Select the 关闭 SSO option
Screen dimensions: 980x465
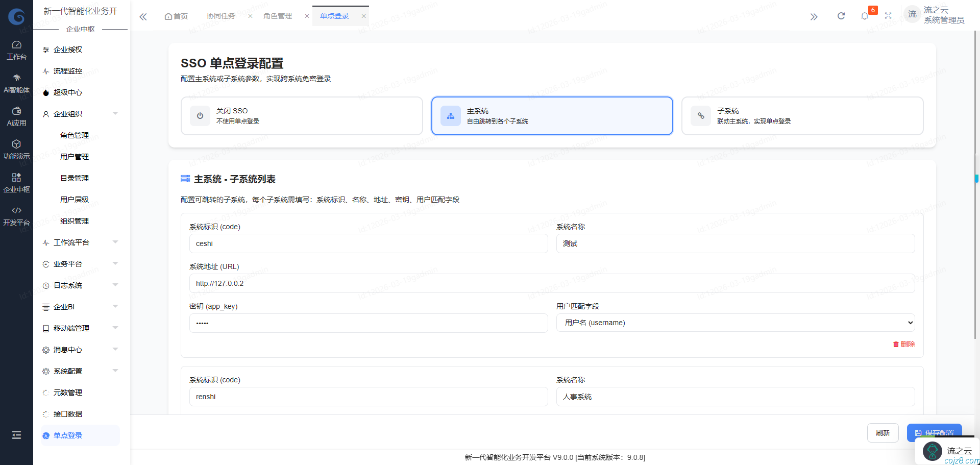pos(302,116)
